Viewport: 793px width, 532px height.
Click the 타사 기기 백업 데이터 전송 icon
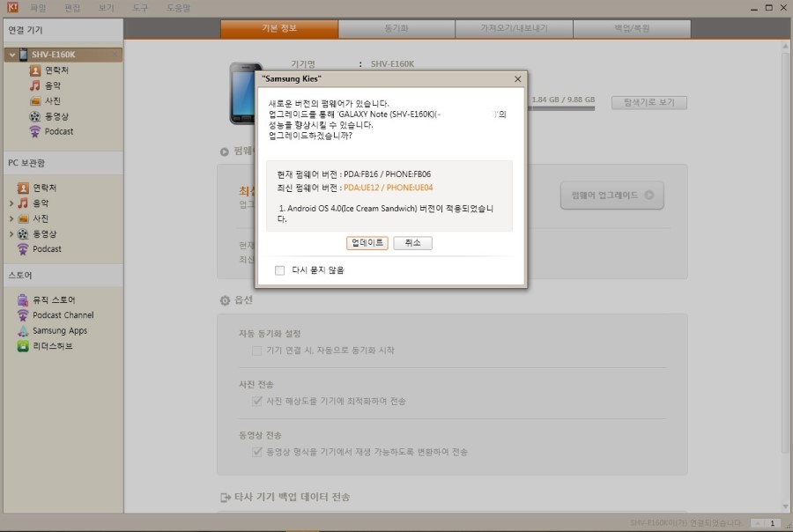click(226, 498)
